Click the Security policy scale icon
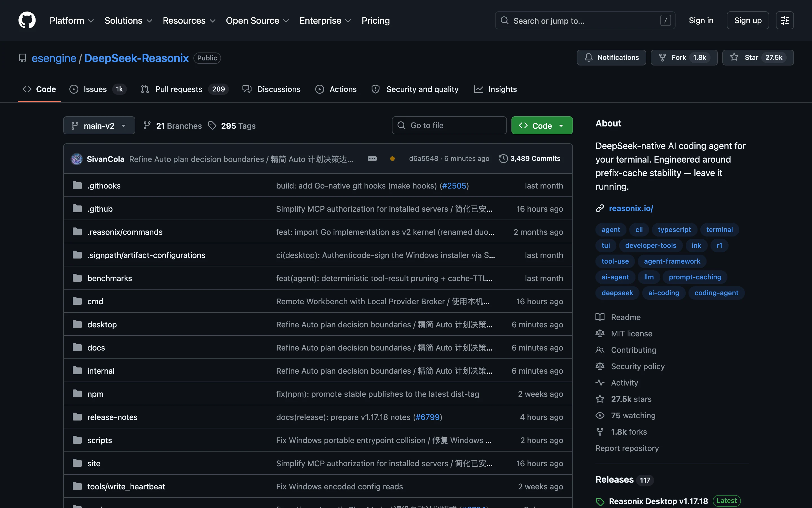Screen dimensions: 812x508 (x=600, y=366)
